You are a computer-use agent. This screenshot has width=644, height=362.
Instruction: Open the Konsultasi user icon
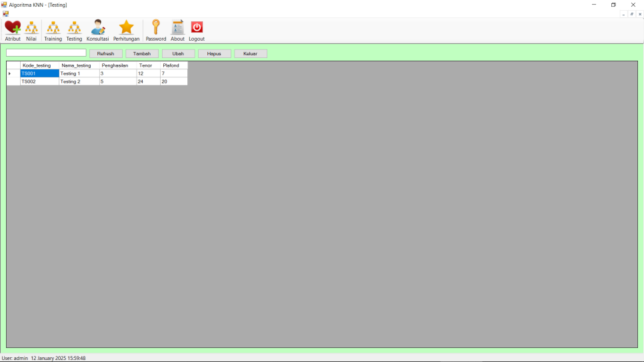coord(97,28)
